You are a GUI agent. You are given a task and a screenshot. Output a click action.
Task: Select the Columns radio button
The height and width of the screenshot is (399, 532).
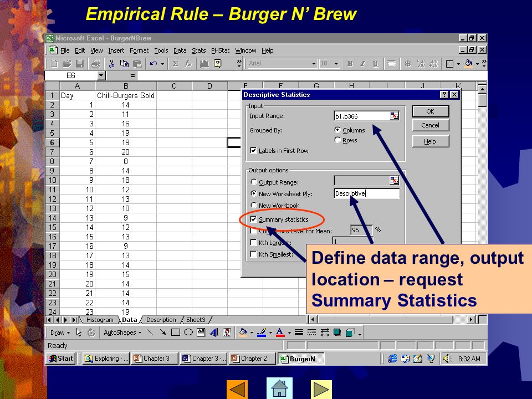pyautogui.click(x=337, y=130)
